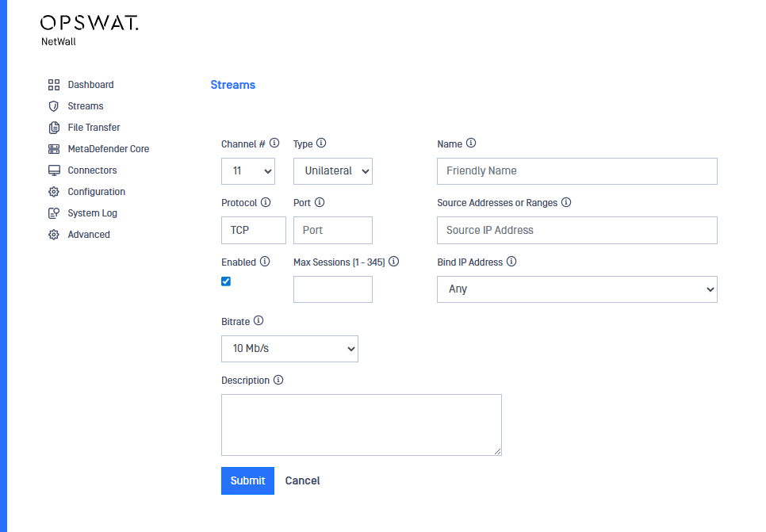766x532 pixels.
Task: Click the File Transfer documents icon
Action: point(54,128)
